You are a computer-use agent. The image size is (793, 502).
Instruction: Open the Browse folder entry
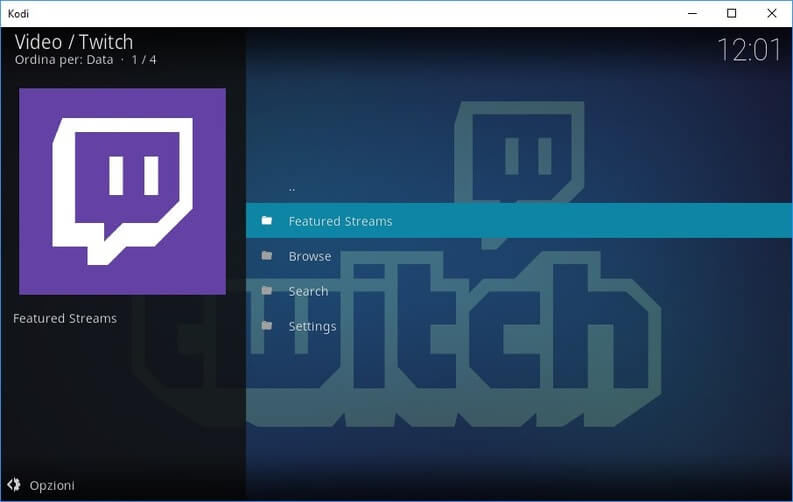click(519, 256)
